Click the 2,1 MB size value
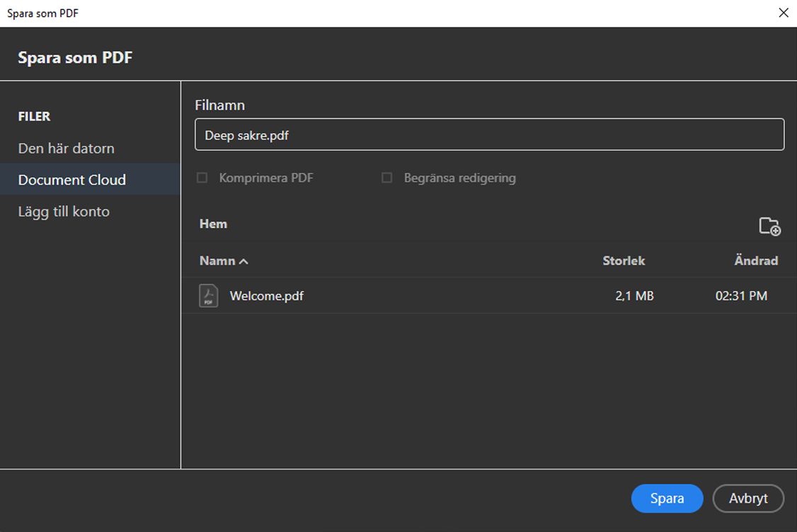Screen dimensions: 797x532 (x=634, y=296)
